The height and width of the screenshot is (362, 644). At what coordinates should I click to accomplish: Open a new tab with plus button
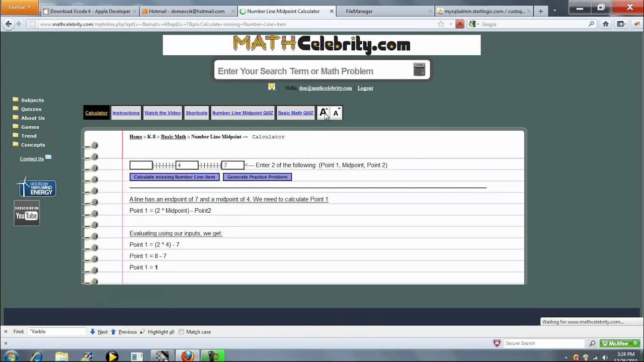pos(541,11)
